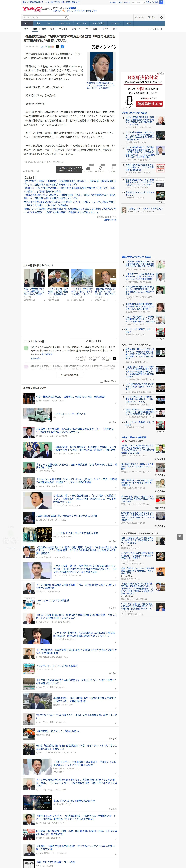Viewport: 186px width, 868px height.
Task: Share first comment on X
Action: [x=114, y=358]
